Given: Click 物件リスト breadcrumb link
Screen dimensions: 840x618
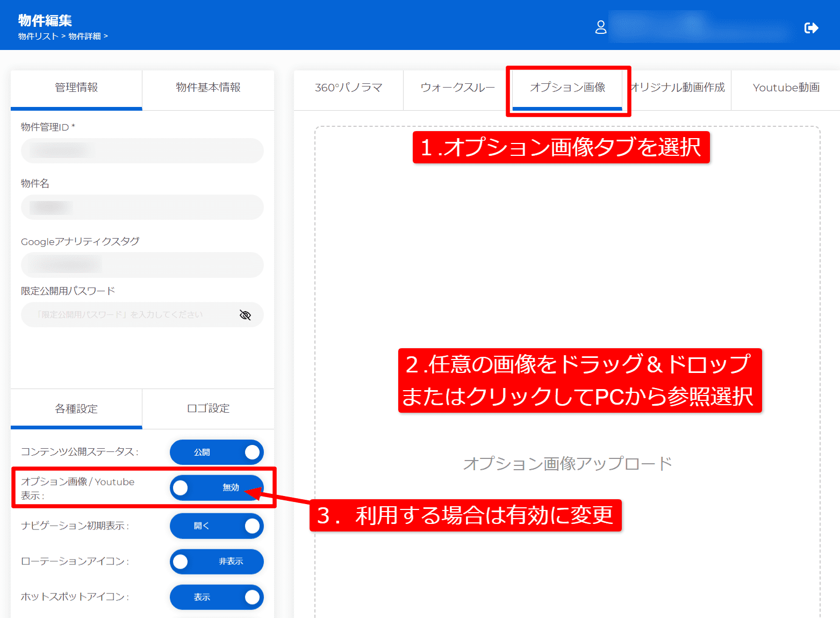Looking at the screenshot, I should tap(38, 36).
